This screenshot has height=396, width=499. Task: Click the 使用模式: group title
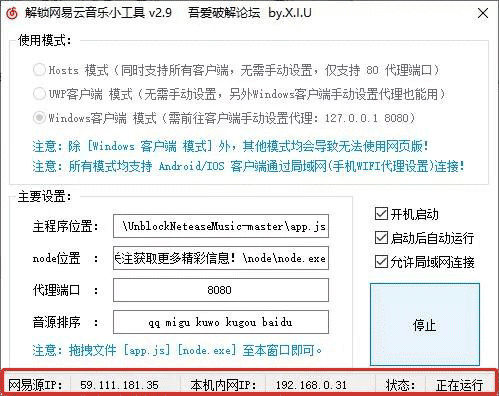[x=45, y=40]
